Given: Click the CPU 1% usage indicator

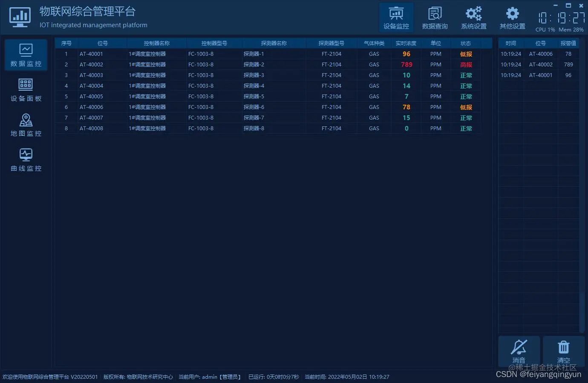Looking at the screenshot, I should (545, 30).
